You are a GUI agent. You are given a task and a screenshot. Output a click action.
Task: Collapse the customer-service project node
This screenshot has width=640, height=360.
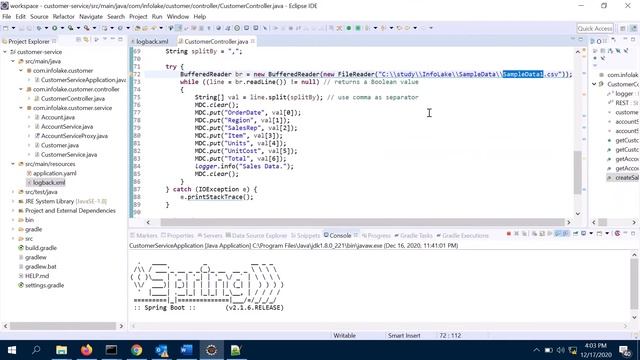pyautogui.click(x=5, y=52)
